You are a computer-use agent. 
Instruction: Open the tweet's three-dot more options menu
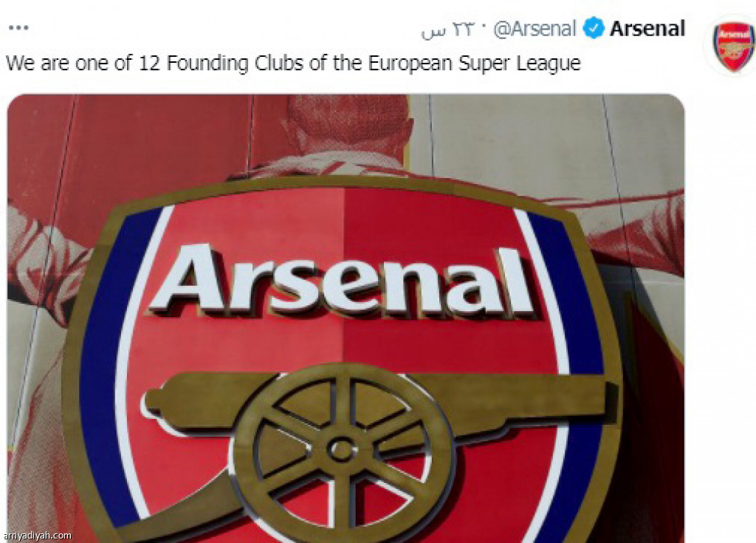[x=18, y=28]
